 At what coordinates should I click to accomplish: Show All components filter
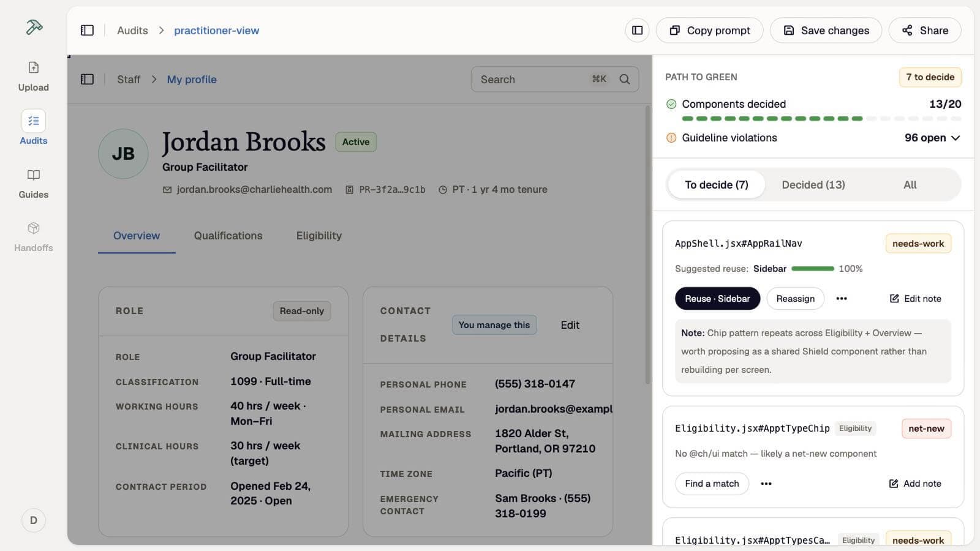[x=910, y=185]
